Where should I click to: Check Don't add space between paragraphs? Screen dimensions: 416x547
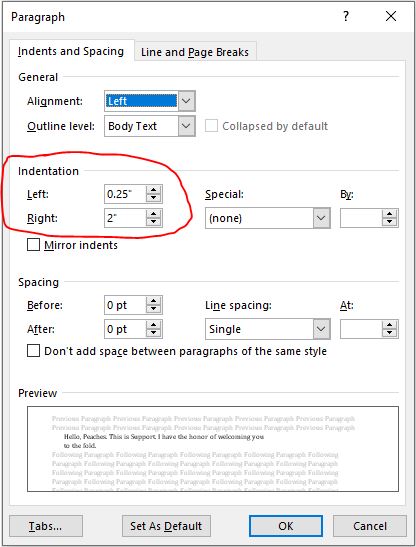34,351
